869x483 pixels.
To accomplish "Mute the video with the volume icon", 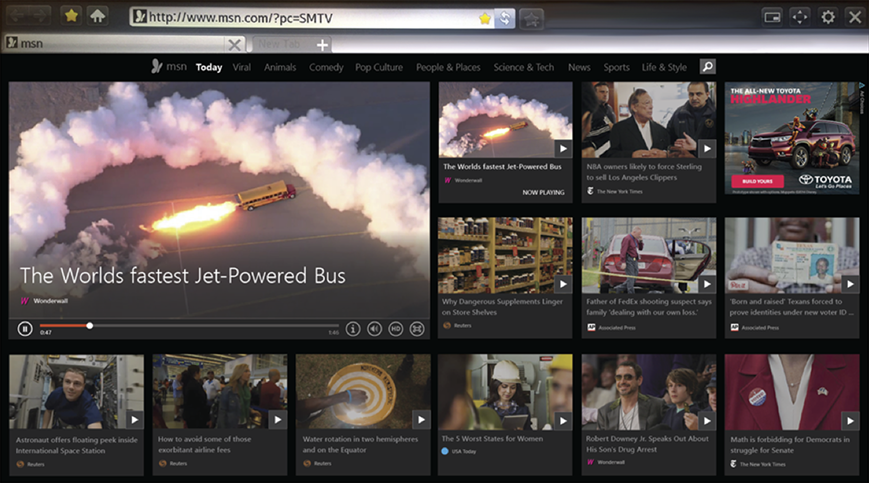I will [375, 328].
